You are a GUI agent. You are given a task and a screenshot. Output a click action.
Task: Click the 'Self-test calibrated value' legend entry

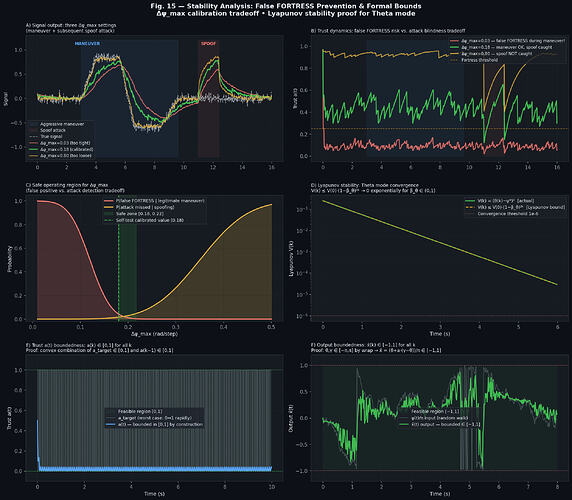click(144, 220)
